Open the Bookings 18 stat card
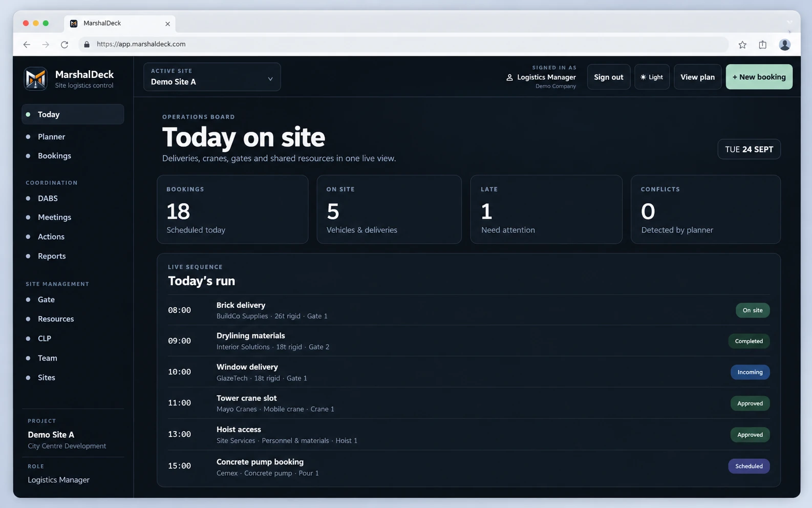812x508 pixels. point(232,209)
